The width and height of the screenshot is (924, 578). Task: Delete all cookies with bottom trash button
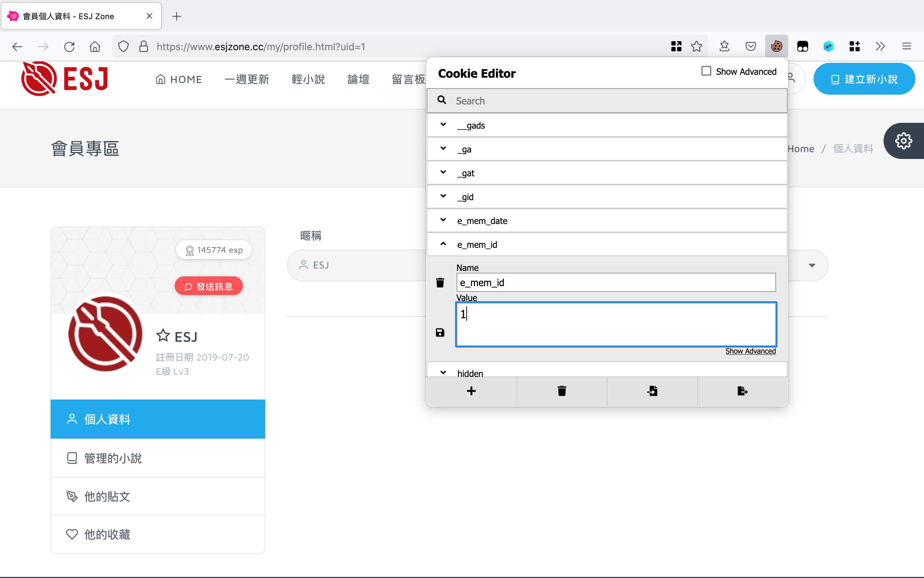point(562,391)
